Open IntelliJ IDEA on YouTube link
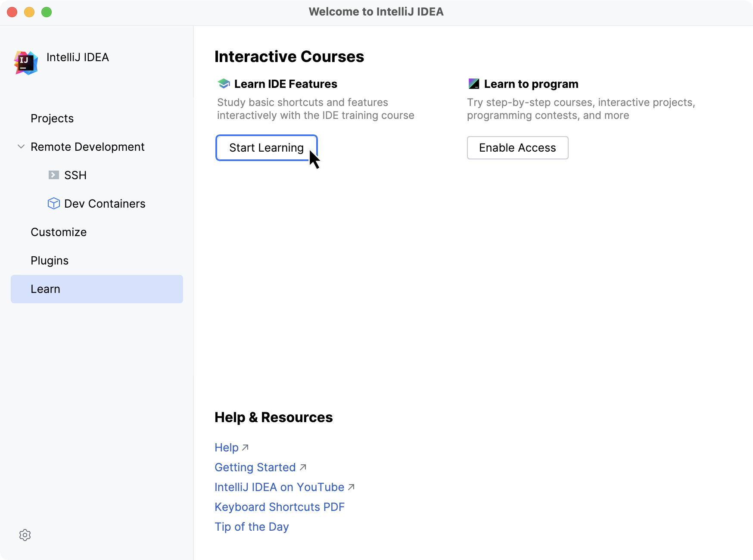Screen dimensions: 753x560 tap(280, 487)
